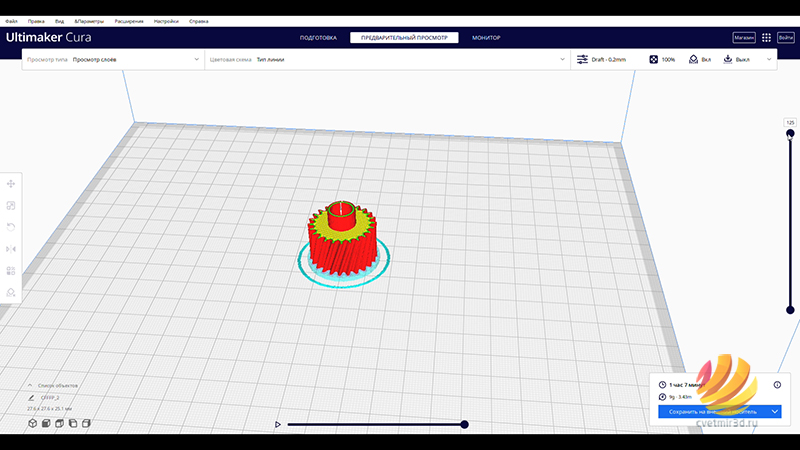
Task: Switch to the Preview stage tab
Action: [404, 38]
